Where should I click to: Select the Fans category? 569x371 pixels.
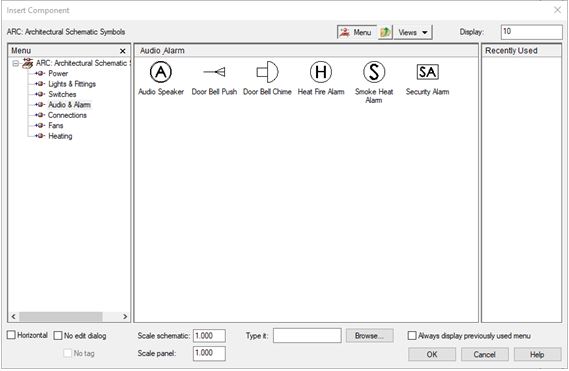point(56,126)
